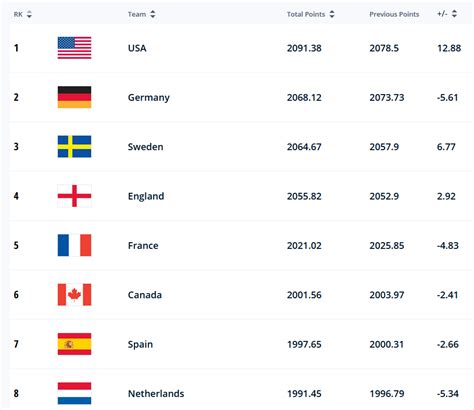
Task: Click the Netherlands flag icon
Action: coord(74,393)
